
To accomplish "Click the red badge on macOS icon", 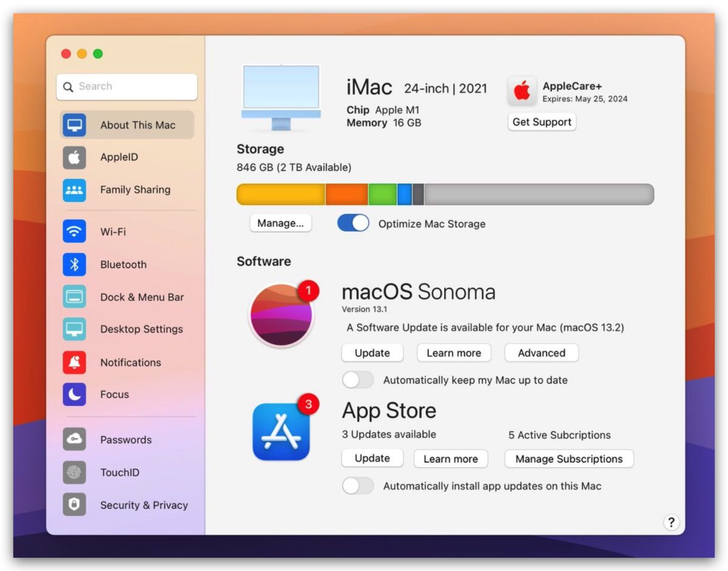I will pos(308,291).
